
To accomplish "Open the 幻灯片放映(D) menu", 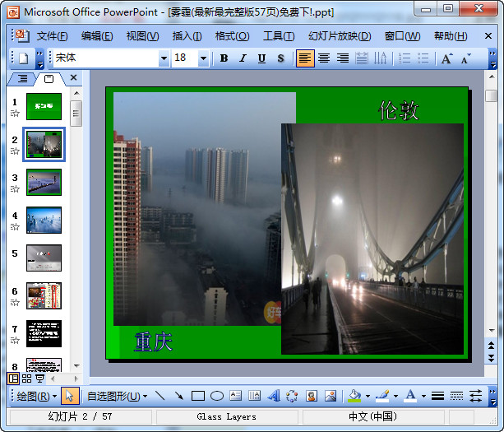I will [340, 36].
